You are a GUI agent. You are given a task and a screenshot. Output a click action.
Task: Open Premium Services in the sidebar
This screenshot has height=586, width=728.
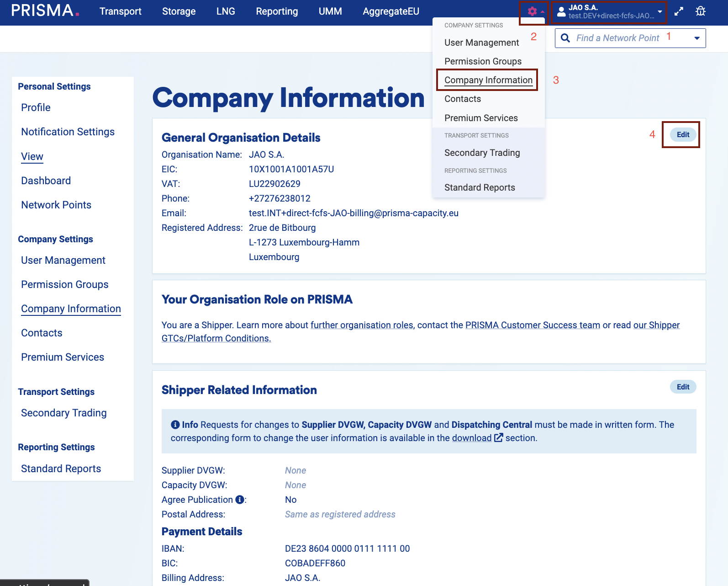(63, 357)
